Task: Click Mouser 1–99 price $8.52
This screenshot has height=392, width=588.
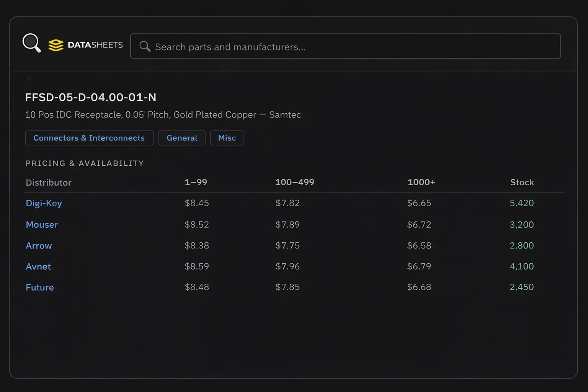Action: coord(197,224)
